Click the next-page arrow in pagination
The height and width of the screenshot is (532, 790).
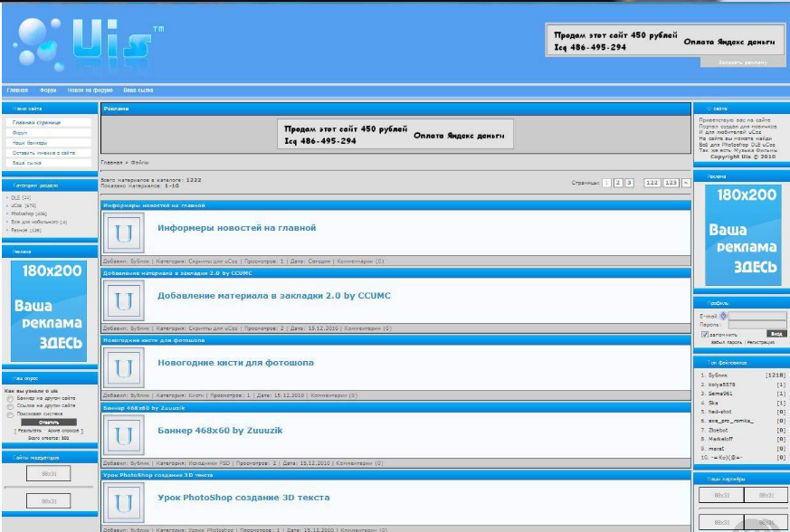(x=686, y=183)
